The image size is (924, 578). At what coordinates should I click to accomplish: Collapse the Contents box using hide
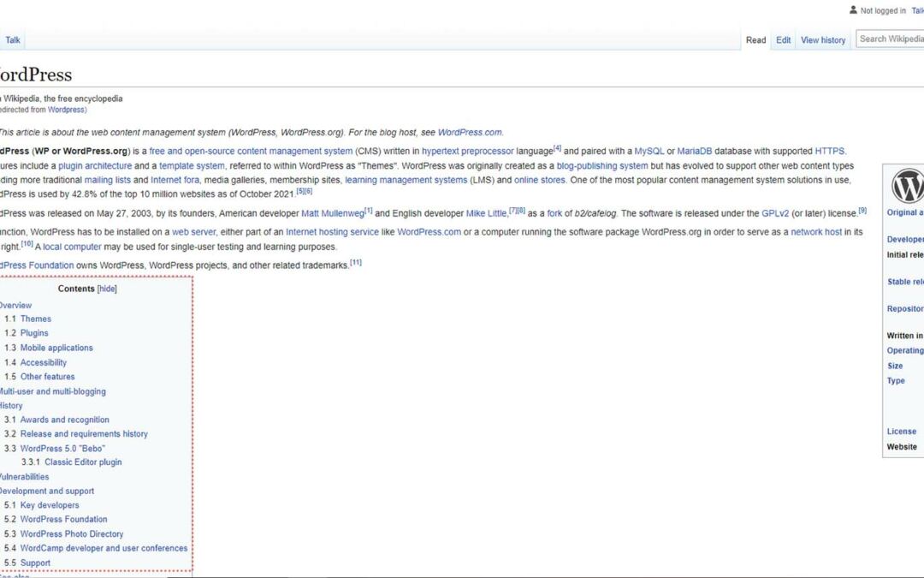(107, 289)
